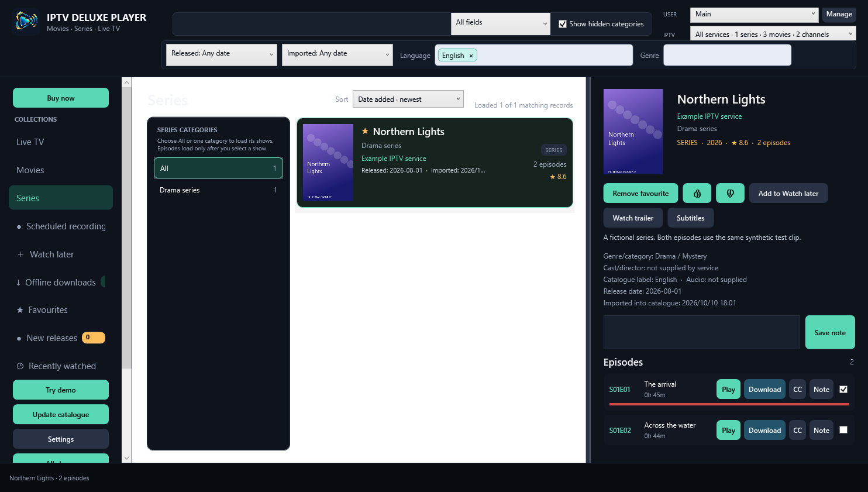
Task: Mark S01E02 Across the water as watched
Action: pos(843,429)
